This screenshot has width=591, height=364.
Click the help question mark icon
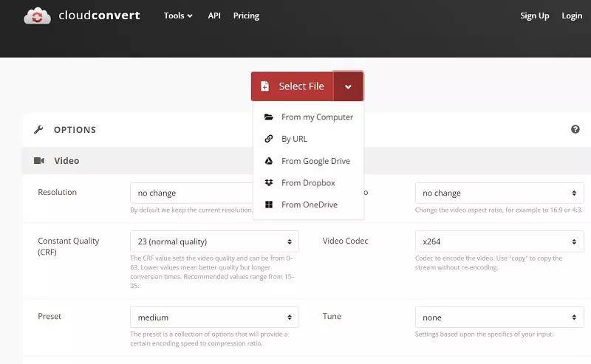[x=575, y=129]
